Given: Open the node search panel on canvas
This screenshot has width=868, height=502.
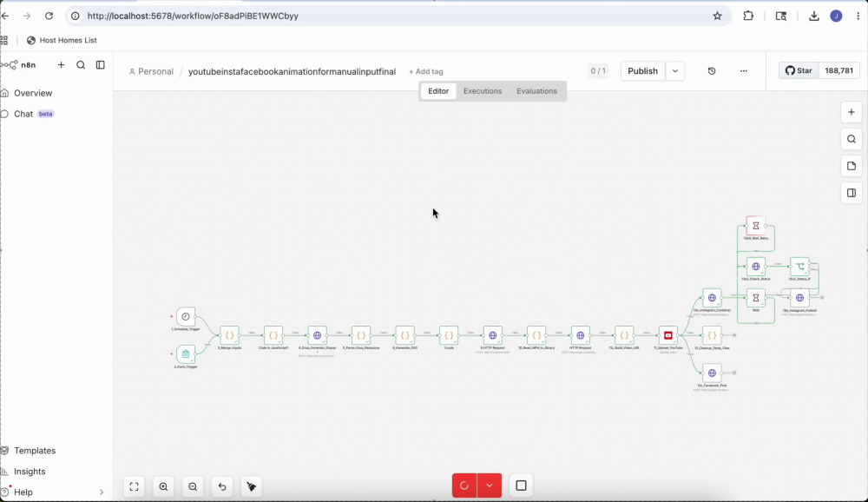Looking at the screenshot, I should coord(852,139).
